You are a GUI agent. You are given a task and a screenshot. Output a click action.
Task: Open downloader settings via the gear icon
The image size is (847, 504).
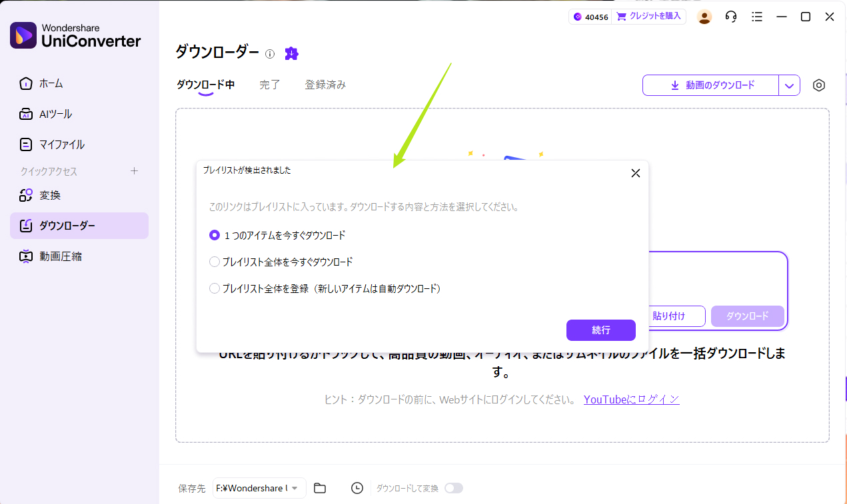point(819,85)
